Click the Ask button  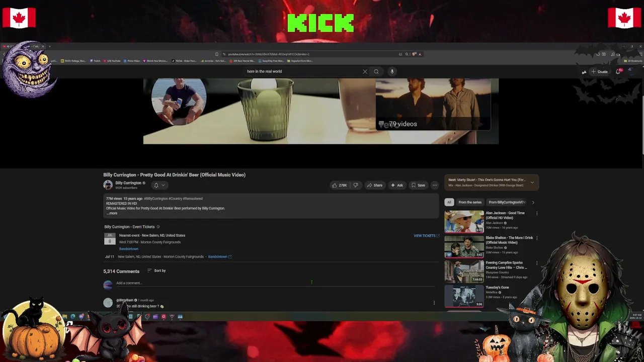[x=397, y=185]
